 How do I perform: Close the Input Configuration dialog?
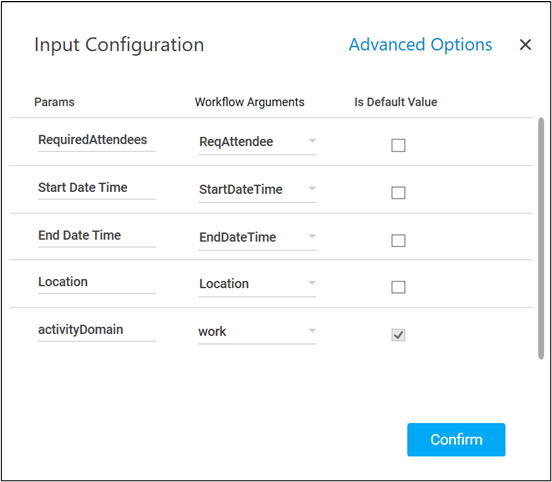(525, 45)
